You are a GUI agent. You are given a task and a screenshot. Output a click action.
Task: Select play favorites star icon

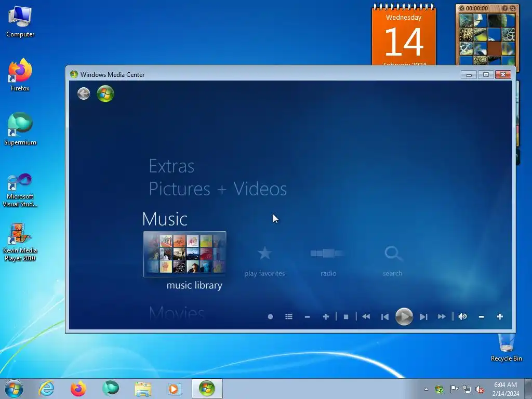click(x=264, y=254)
